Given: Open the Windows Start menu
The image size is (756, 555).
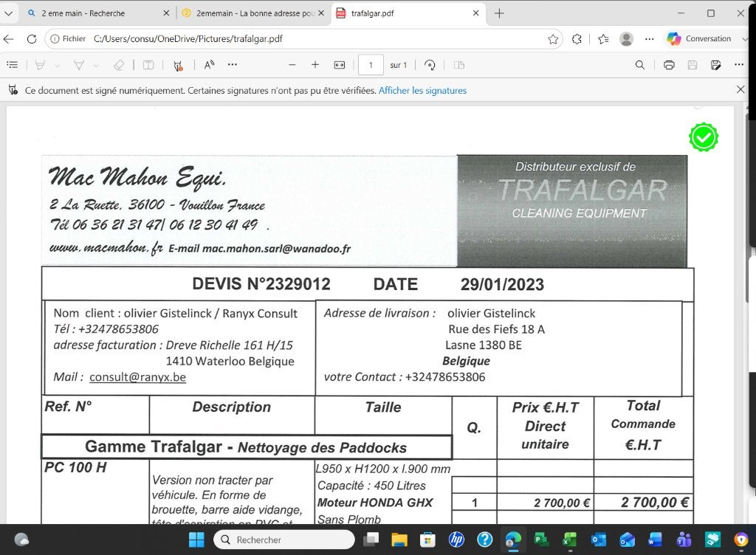Looking at the screenshot, I should pos(196,540).
